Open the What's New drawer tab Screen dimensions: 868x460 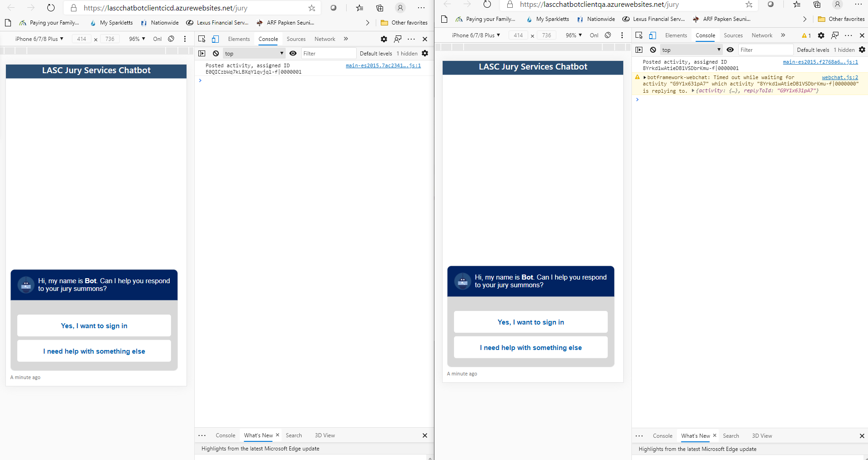coord(259,435)
